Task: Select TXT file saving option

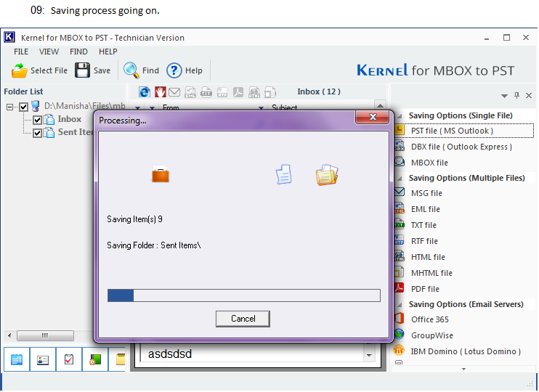Action: (x=423, y=225)
